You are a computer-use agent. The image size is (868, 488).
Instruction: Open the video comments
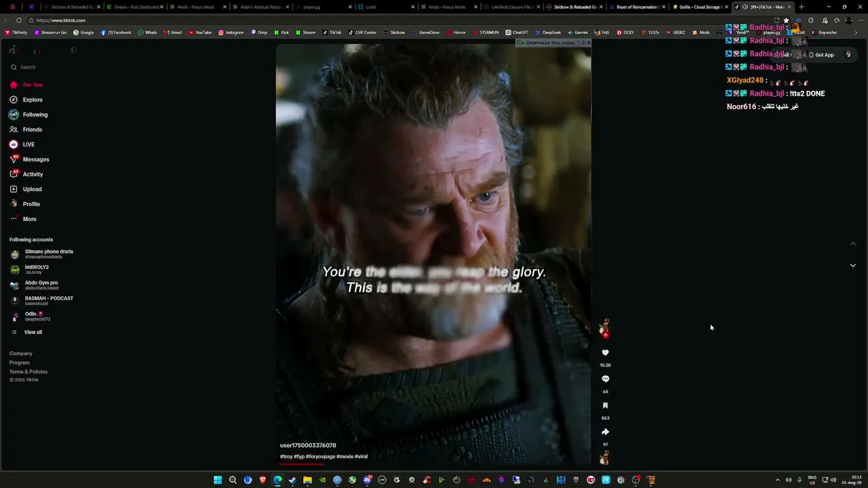pos(606,379)
